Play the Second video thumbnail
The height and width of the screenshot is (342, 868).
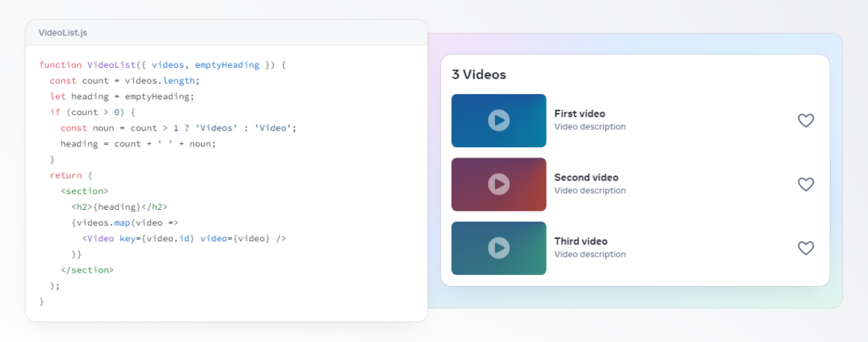tap(498, 185)
